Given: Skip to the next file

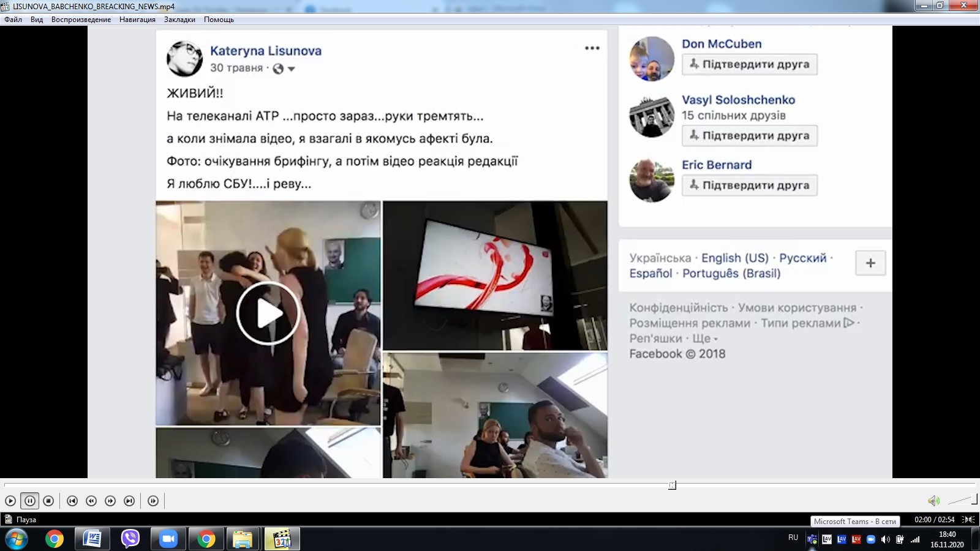Looking at the screenshot, I should [129, 501].
